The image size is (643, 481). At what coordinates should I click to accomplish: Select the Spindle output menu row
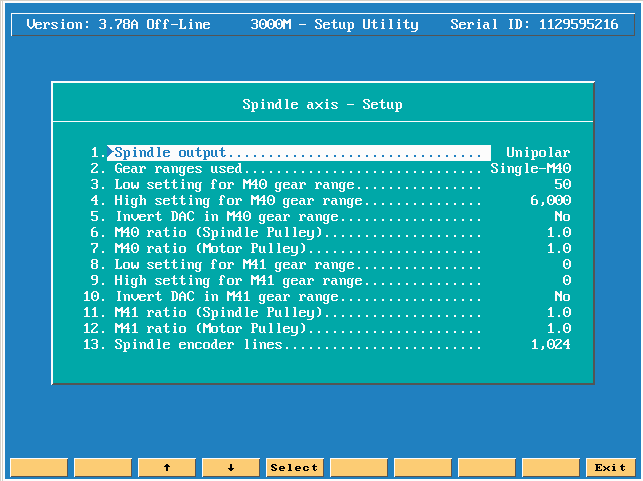click(327, 153)
